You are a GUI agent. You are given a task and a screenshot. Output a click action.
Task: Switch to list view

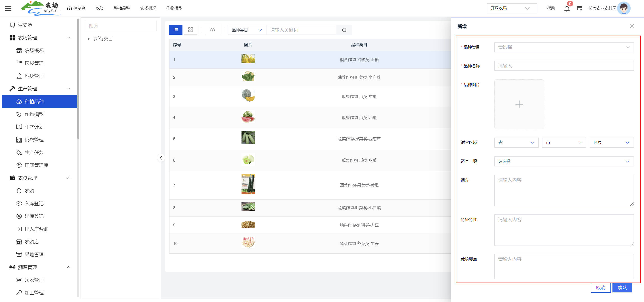click(x=176, y=30)
